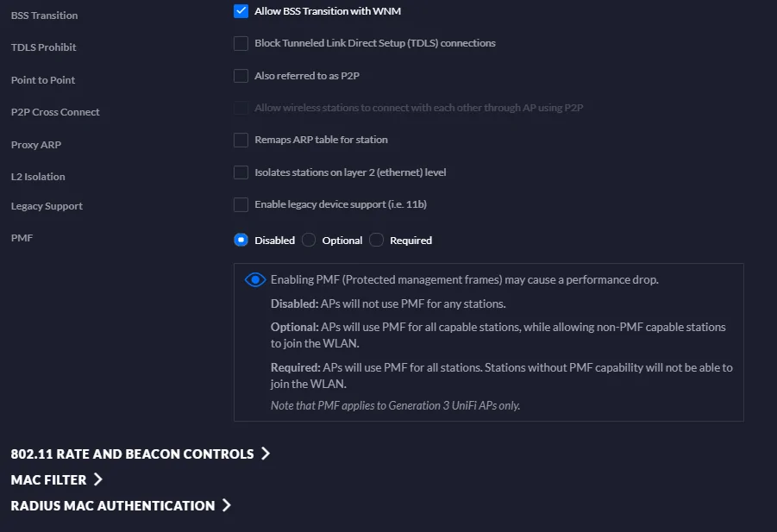The height and width of the screenshot is (532, 777).
Task: Click the Point to Point label
Action: pyautogui.click(x=43, y=80)
